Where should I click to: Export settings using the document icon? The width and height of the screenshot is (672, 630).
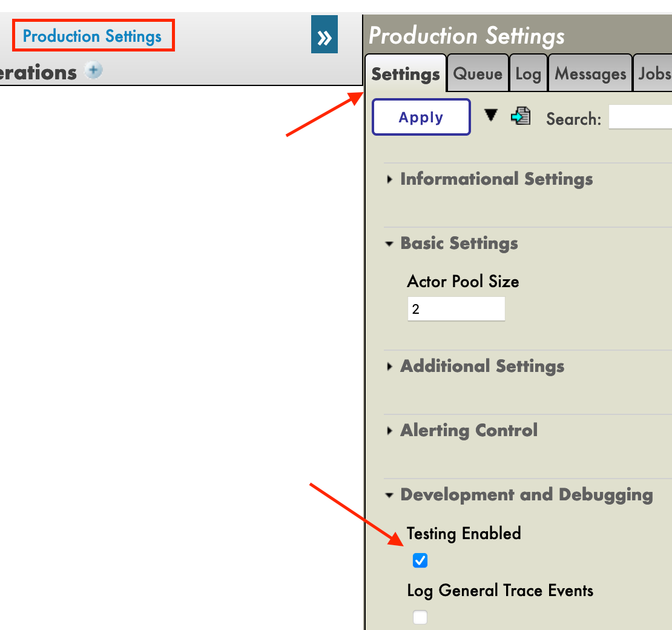pos(521,116)
